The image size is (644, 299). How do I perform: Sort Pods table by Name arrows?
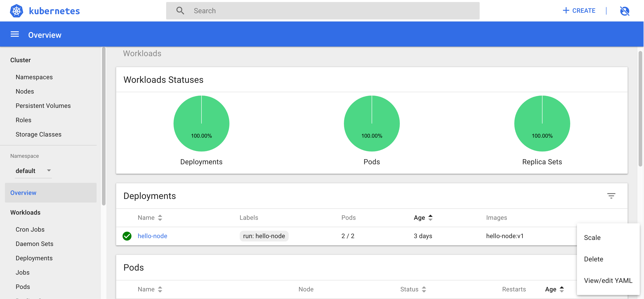click(x=160, y=289)
